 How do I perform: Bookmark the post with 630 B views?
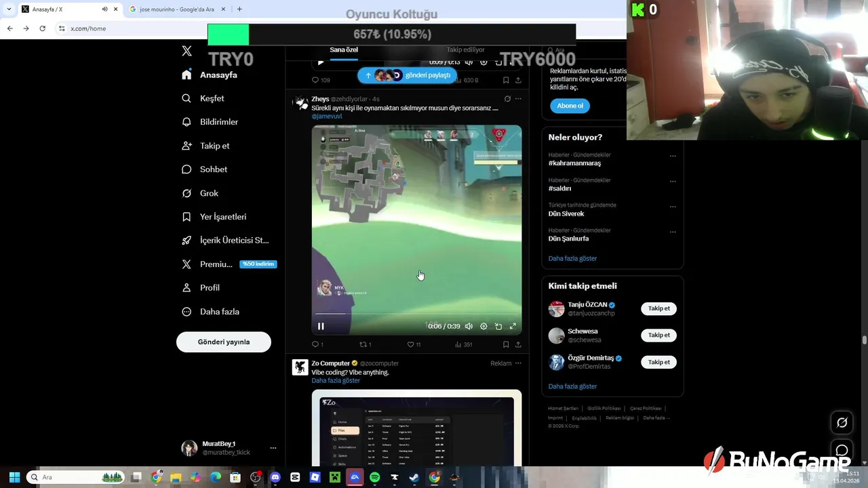506,80
